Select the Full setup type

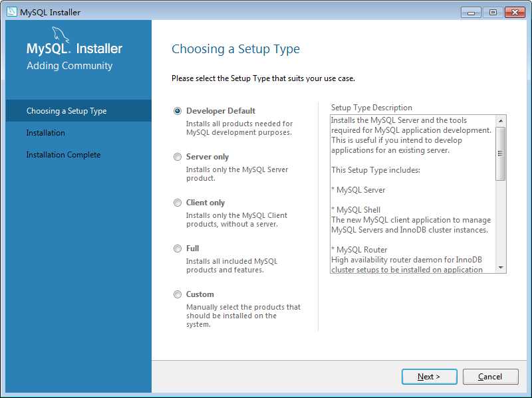click(x=178, y=249)
